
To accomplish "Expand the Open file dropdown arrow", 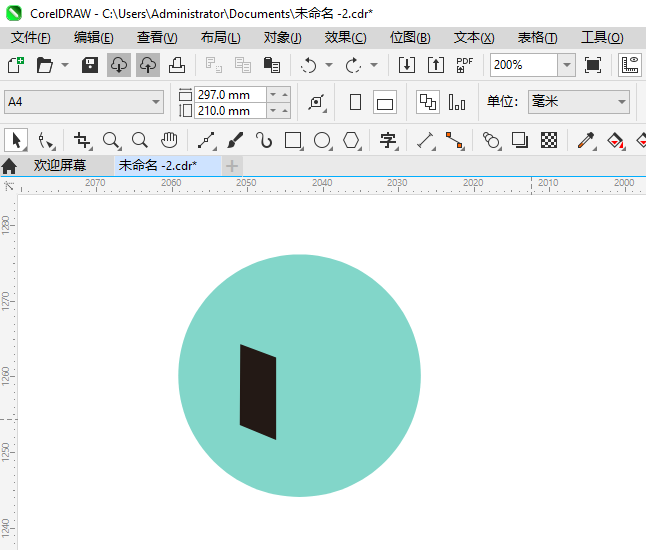I will click(65, 65).
